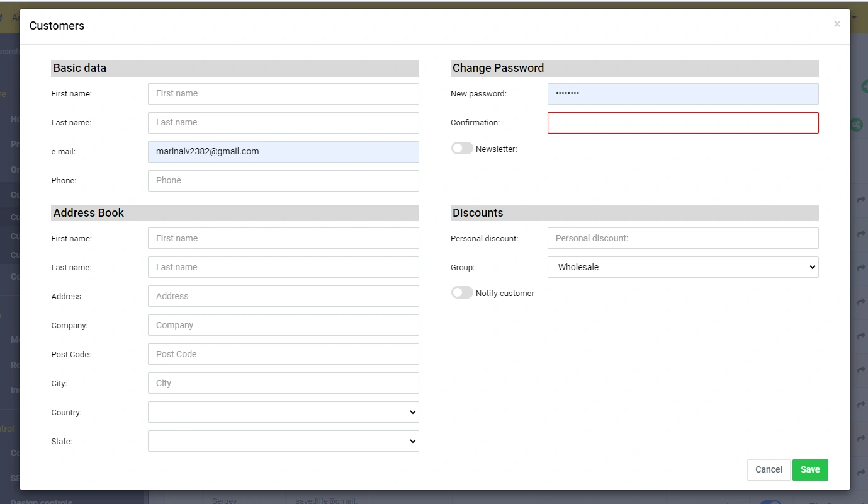Image resolution: width=868 pixels, height=504 pixels.
Task: Open the Country dropdown
Action: click(x=283, y=412)
